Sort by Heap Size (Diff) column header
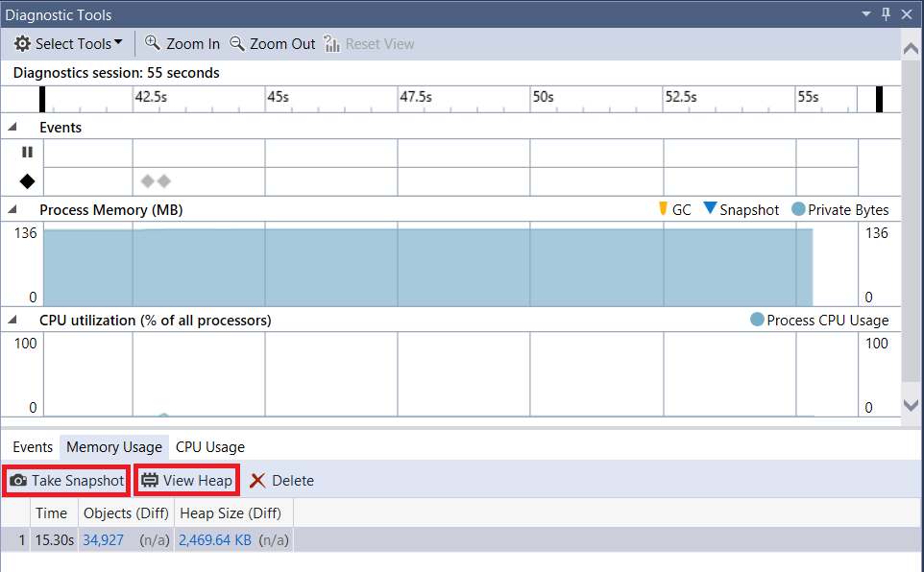Screen dimensions: 924x572 tap(233, 513)
